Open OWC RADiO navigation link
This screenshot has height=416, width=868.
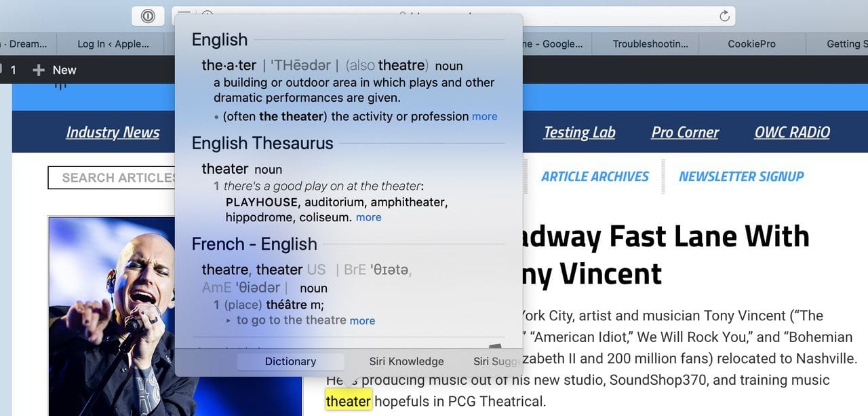[792, 132]
